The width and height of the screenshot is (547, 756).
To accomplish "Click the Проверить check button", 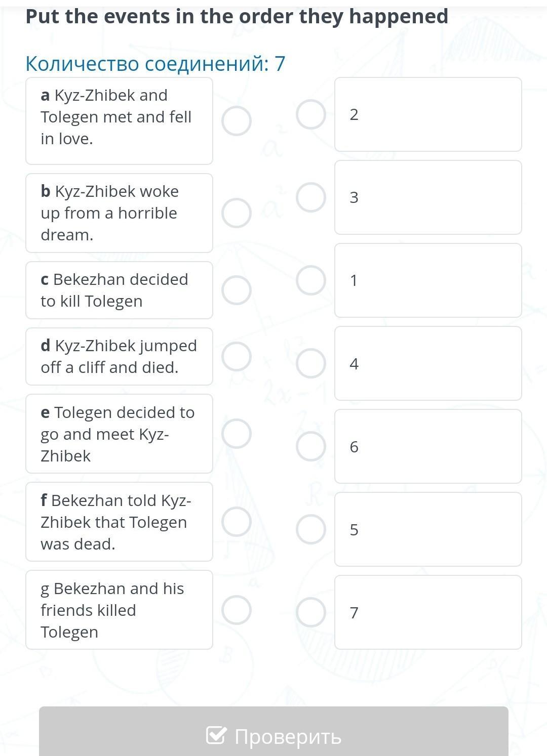I will [273, 736].
